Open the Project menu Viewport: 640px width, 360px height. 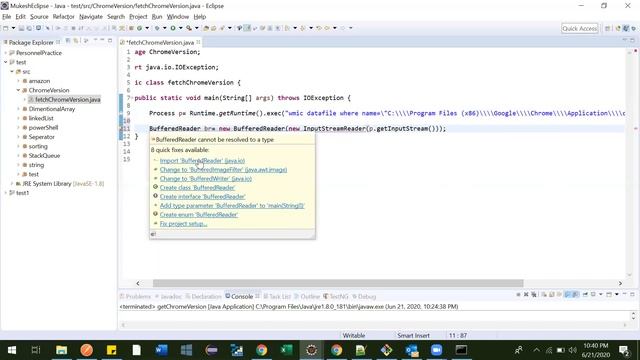(138, 17)
